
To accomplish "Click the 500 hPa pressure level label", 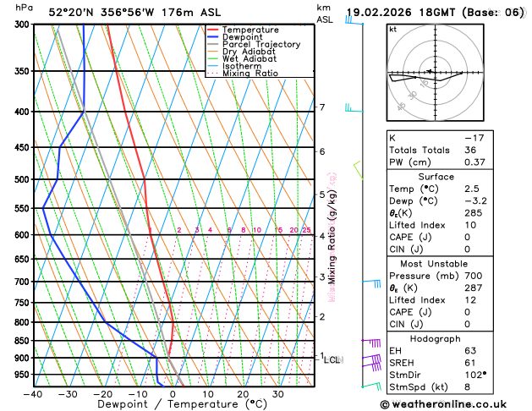I will (24, 179).
